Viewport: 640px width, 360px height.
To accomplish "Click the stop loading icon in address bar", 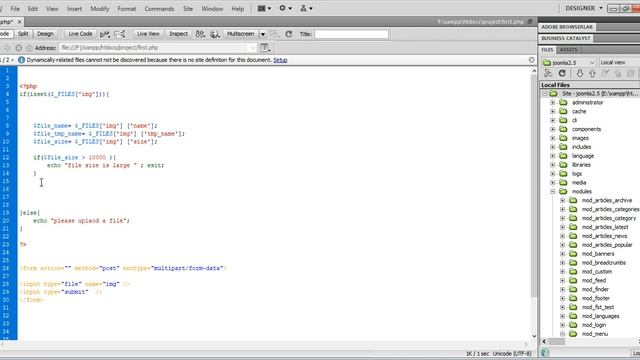I will [19, 48].
